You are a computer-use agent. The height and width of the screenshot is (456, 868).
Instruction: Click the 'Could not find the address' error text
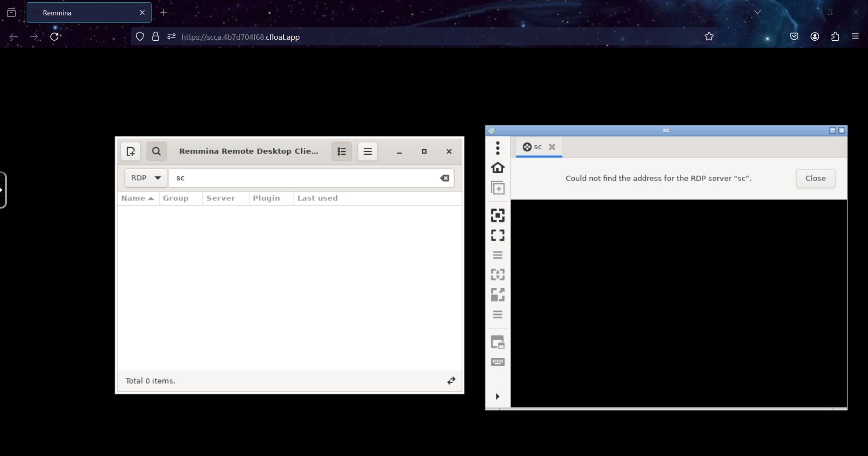pyautogui.click(x=658, y=178)
